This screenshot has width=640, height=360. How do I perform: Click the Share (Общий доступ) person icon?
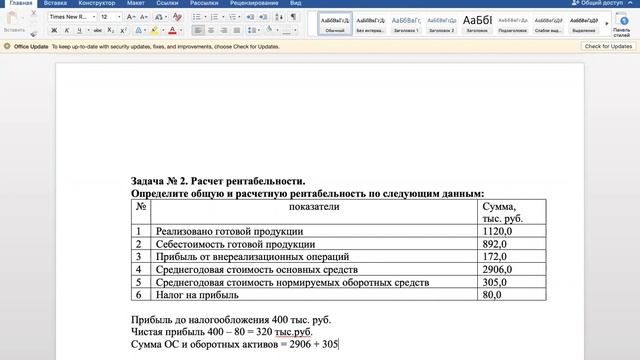pyautogui.click(x=575, y=3)
